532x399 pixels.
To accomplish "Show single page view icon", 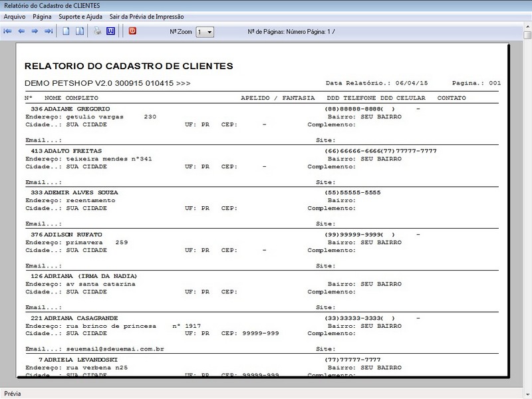I will click(x=66, y=31).
